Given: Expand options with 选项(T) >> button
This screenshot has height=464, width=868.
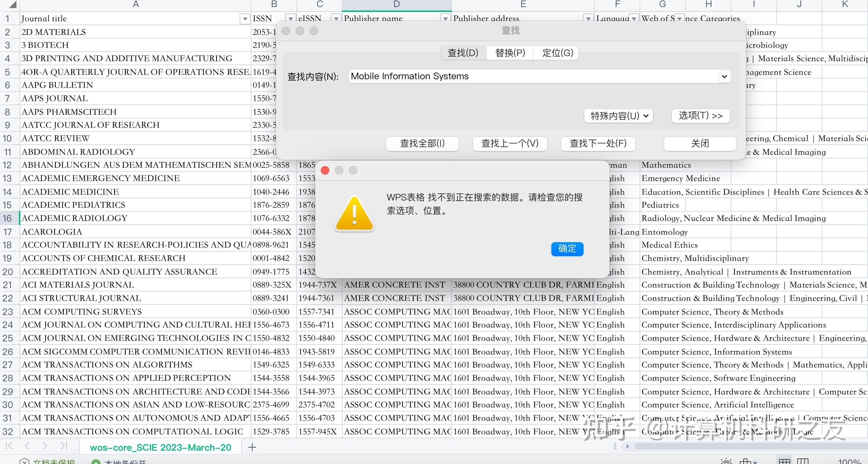Looking at the screenshot, I should coord(701,116).
